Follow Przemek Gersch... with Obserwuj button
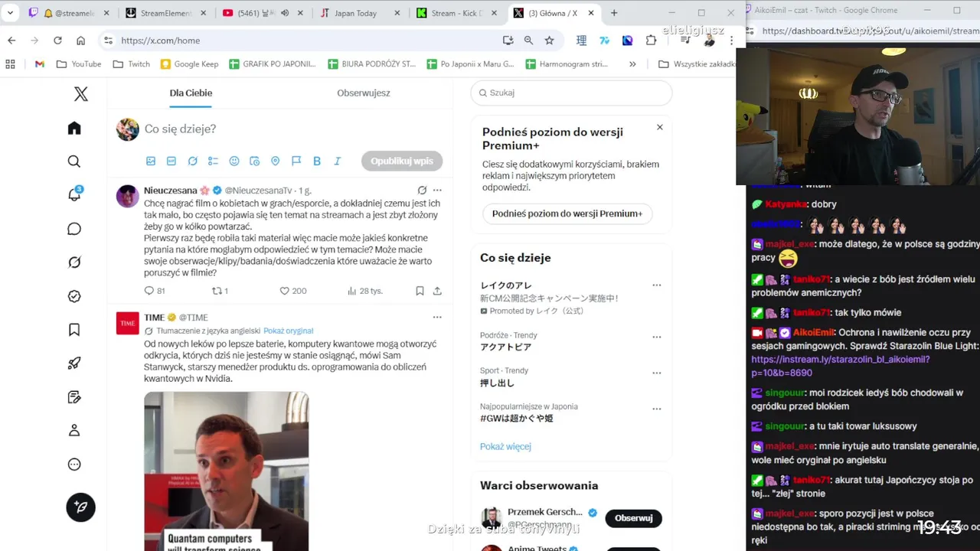This screenshot has height=551, width=980. pos(633,518)
